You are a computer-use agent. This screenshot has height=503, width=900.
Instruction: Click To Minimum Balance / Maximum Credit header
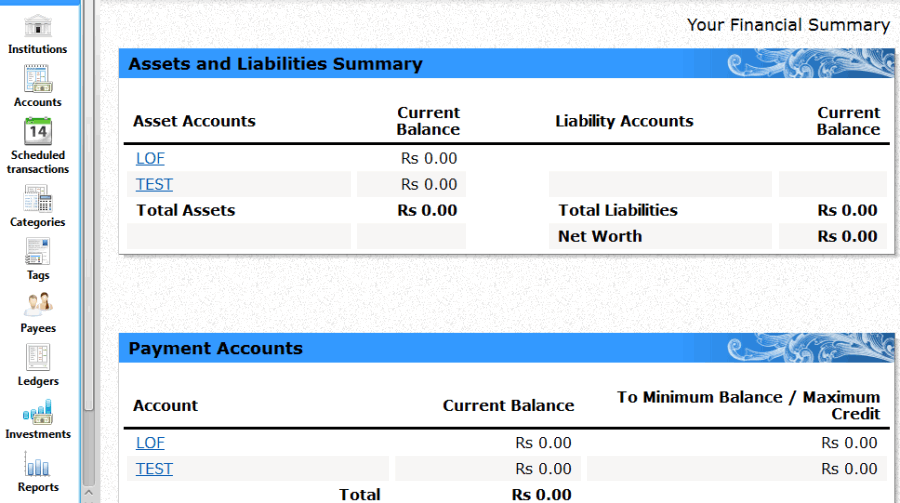tap(748, 405)
